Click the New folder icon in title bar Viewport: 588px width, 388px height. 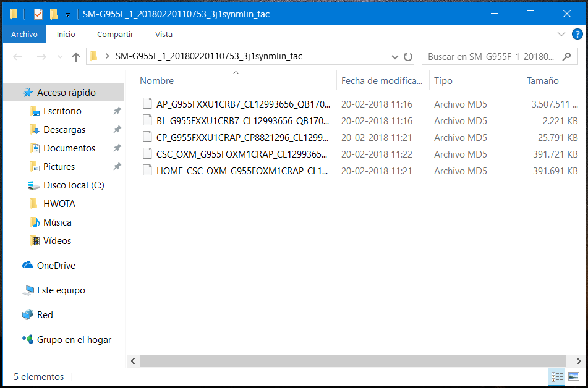tap(54, 14)
